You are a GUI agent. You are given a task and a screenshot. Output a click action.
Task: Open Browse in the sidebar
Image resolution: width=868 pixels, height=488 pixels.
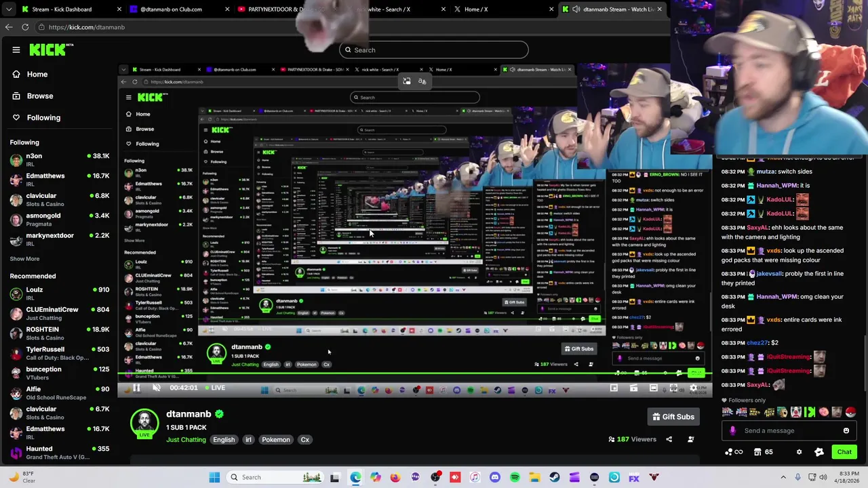(x=33, y=96)
